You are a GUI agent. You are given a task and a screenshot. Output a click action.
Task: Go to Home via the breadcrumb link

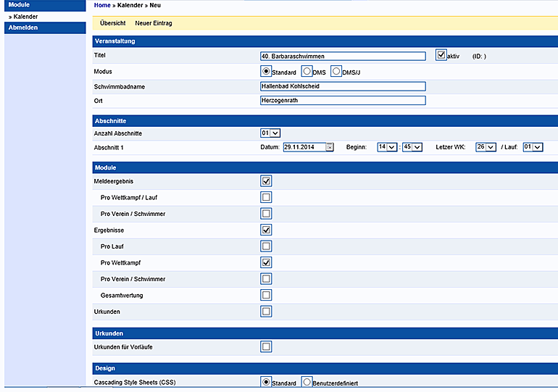click(102, 5)
